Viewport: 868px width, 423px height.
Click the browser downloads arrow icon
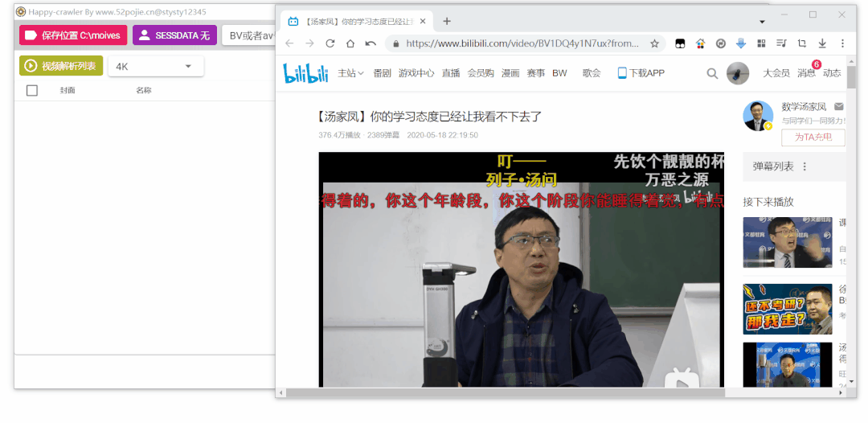pyautogui.click(x=822, y=43)
